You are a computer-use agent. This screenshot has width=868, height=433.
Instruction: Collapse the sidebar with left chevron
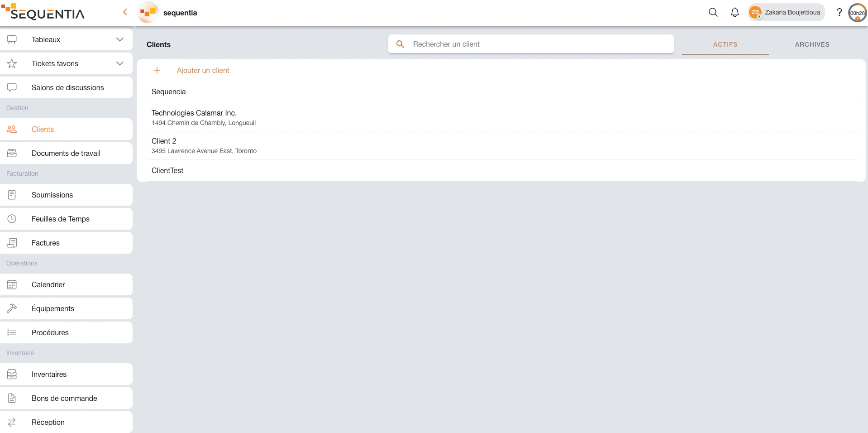125,12
